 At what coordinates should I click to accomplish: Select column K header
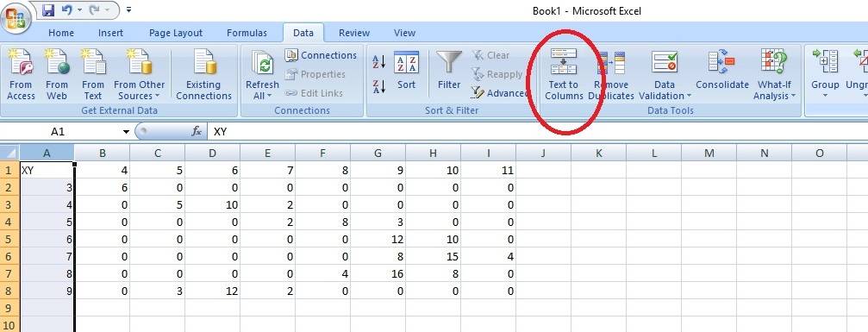tap(598, 153)
